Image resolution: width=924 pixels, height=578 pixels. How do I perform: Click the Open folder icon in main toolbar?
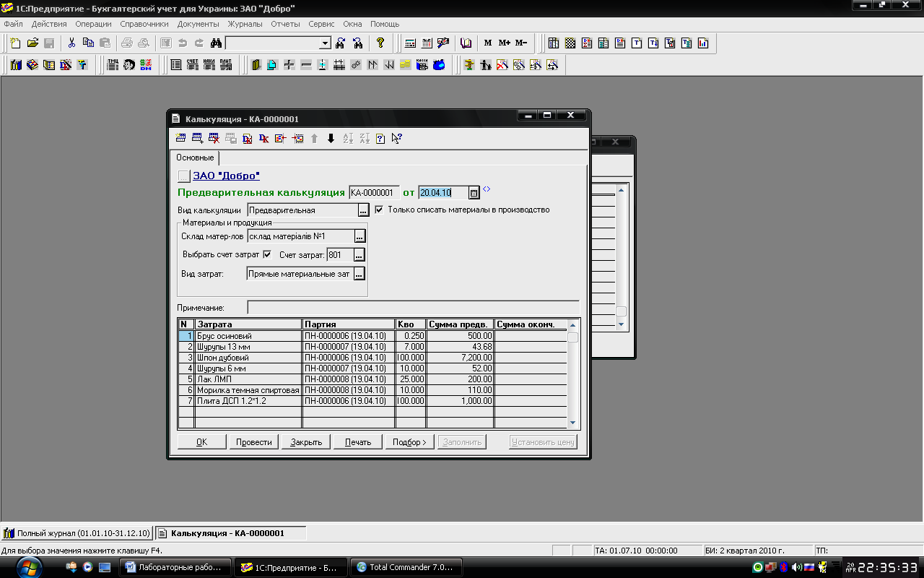(32, 43)
